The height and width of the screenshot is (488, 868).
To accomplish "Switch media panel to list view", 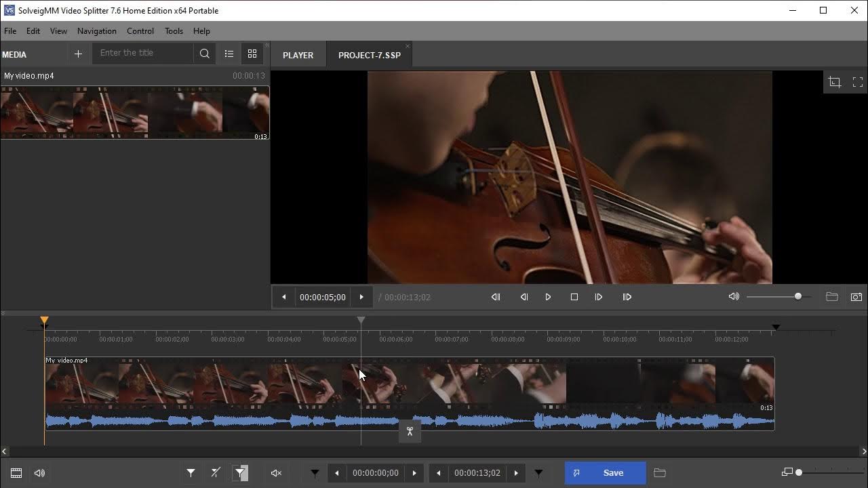I will coord(229,54).
